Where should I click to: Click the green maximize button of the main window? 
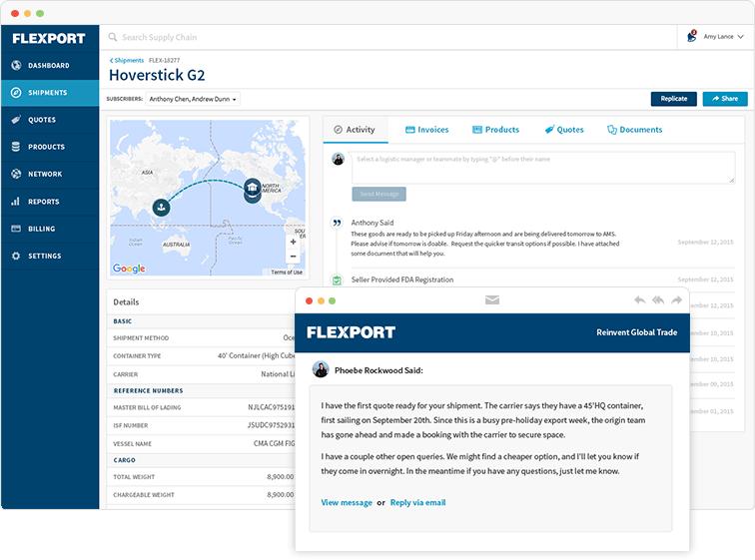click(x=40, y=13)
